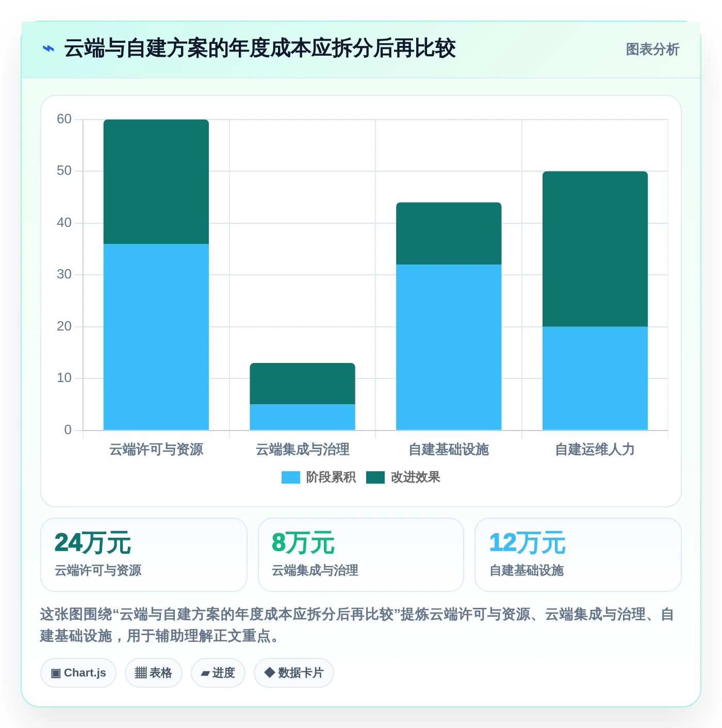Click the y-axis value 0
This screenshot has height=728, width=722.
tap(68, 430)
